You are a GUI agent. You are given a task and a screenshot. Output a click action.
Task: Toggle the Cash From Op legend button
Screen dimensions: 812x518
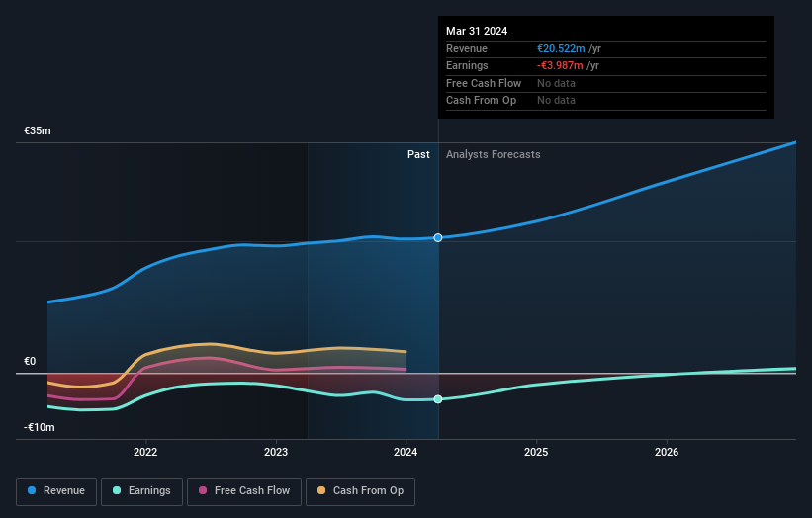coord(360,491)
